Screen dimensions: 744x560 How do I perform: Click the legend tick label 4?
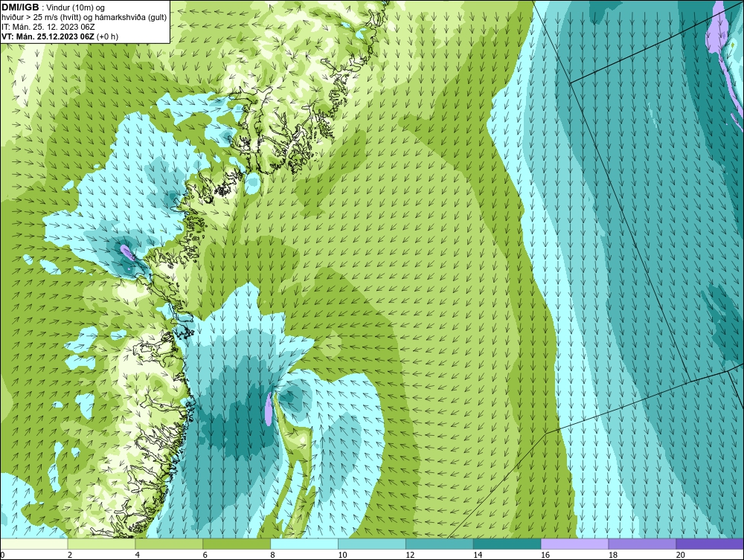[x=137, y=555]
